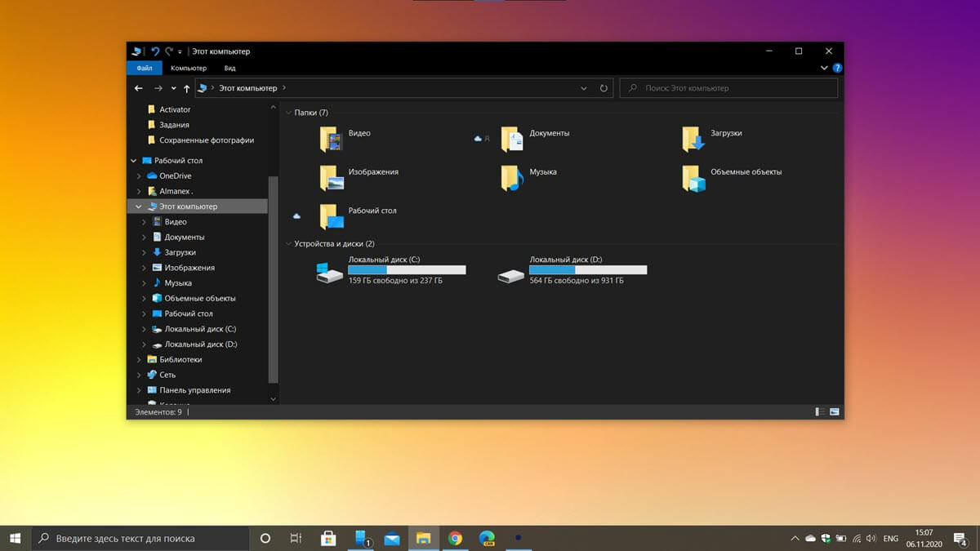This screenshot has width=980, height=551.
Task: Switch the ENG input language indicator
Action: coord(891,539)
